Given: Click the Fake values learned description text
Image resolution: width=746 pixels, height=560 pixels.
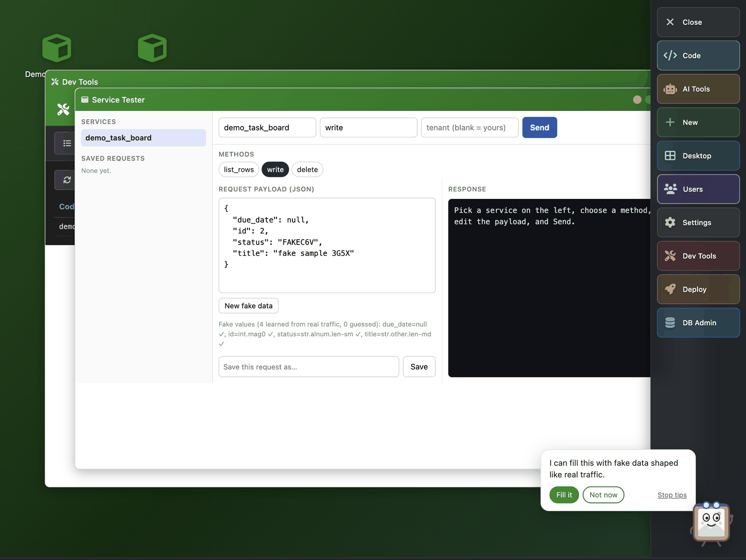Looking at the screenshot, I should (325, 334).
